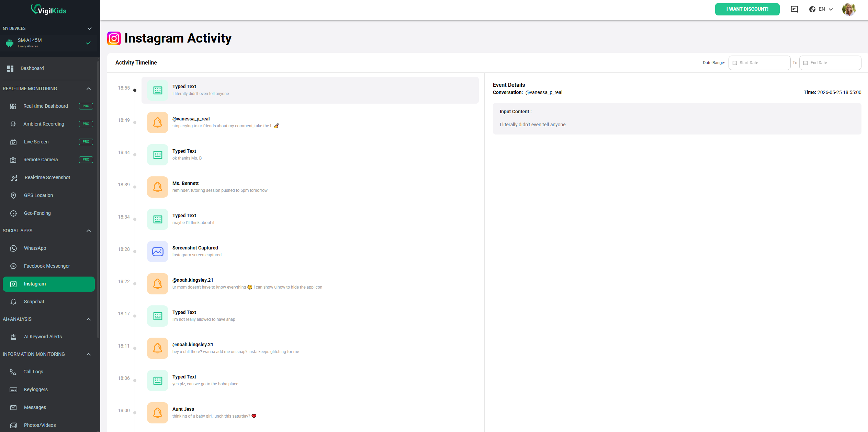
Task: Click the sidebar vertical scrollbar
Action: [x=98, y=199]
